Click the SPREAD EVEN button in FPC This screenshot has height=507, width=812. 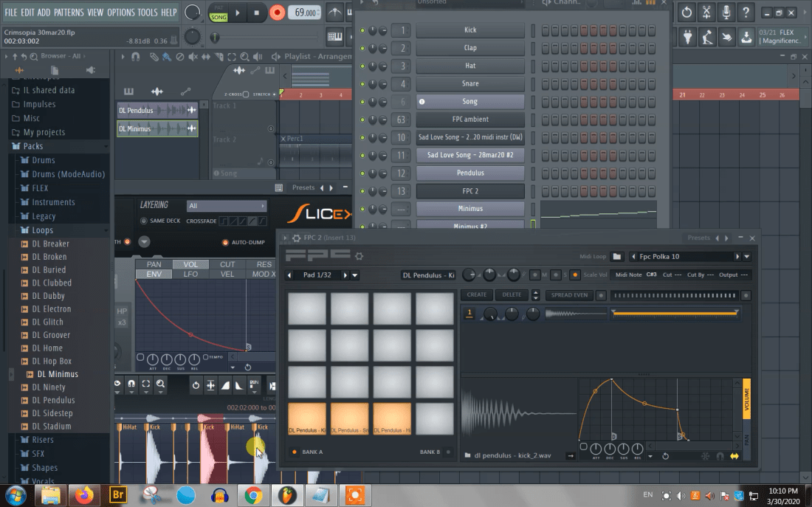(570, 295)
